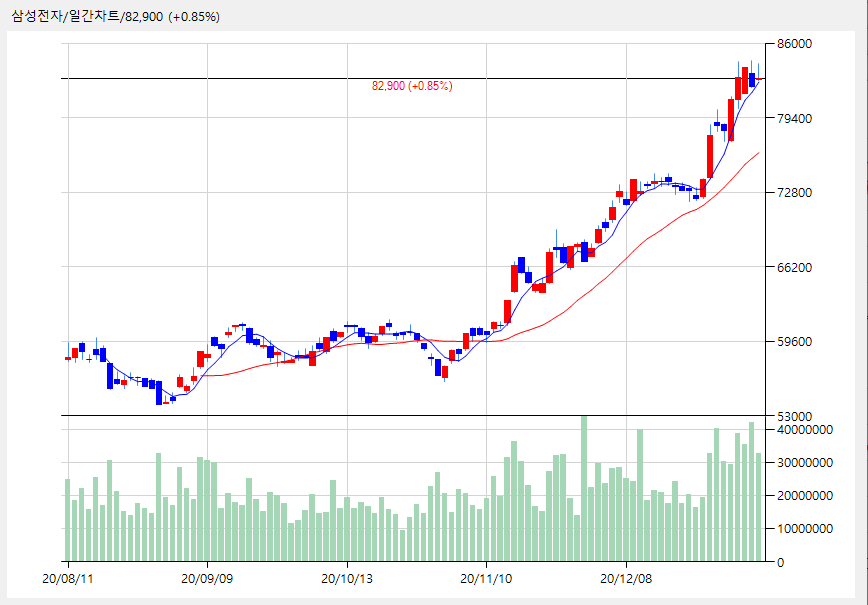868x605 pixels.
Task: Click the 20/09/09 date label
Action: point(207,579)
